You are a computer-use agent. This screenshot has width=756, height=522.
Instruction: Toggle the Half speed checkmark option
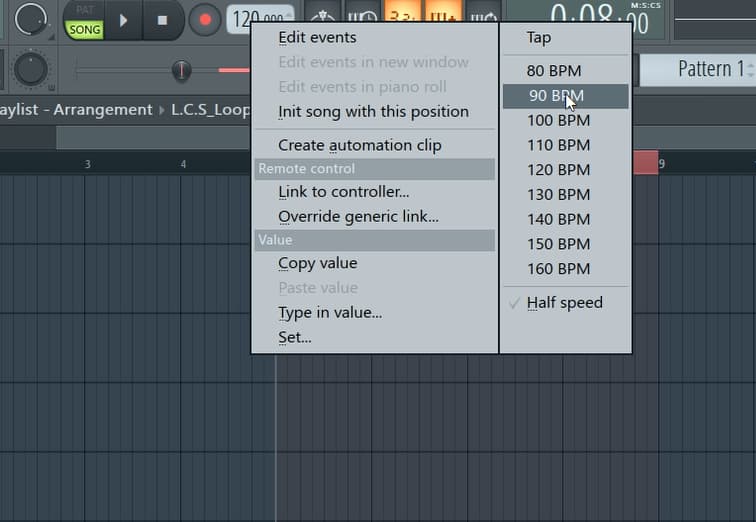click(564, 303)
